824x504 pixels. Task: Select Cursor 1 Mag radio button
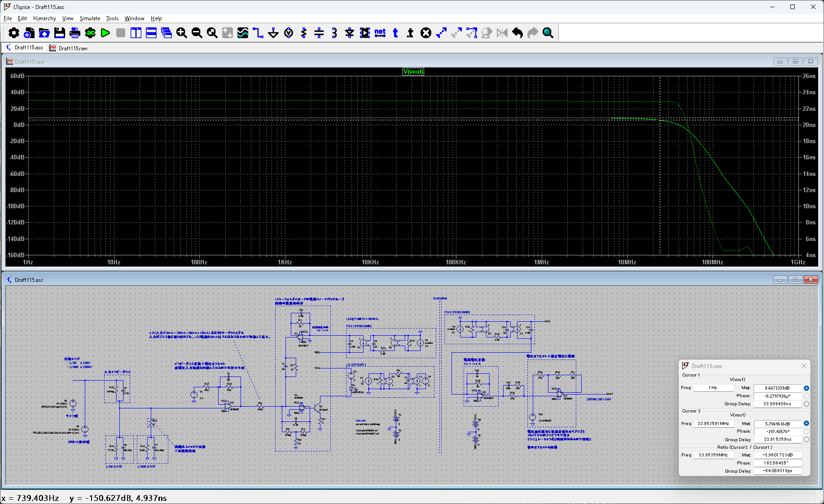point(806,388)
